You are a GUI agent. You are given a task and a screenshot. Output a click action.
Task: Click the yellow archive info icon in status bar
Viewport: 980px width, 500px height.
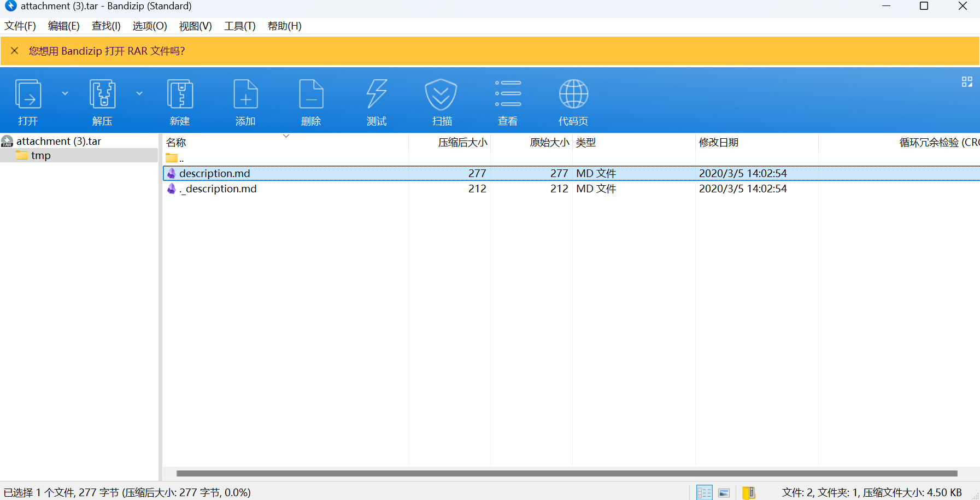pyautogui.click(x=749, y=493)
